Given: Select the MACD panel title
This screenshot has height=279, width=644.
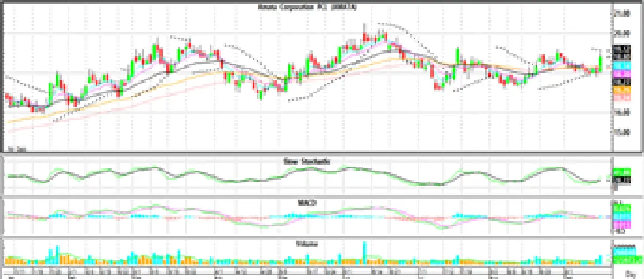Looking at the screenshot, I should (x=307, y=203).
